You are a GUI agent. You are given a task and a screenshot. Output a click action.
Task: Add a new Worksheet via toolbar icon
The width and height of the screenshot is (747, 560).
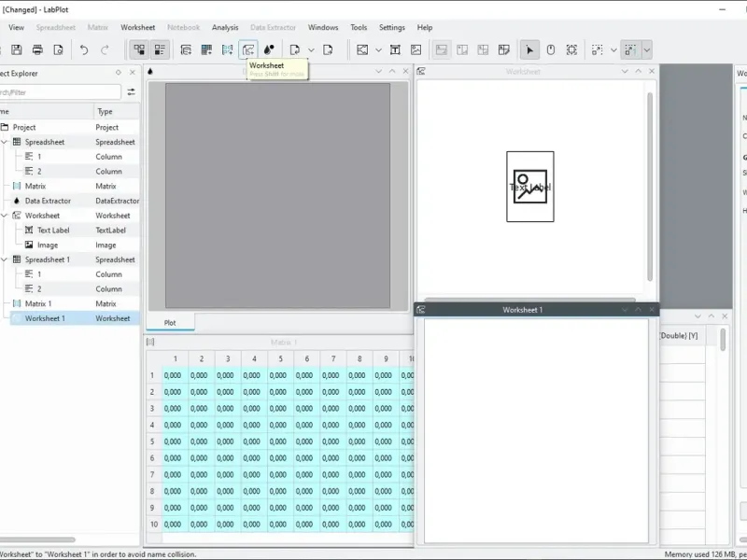pyautogui.click(x=248, y=50)
